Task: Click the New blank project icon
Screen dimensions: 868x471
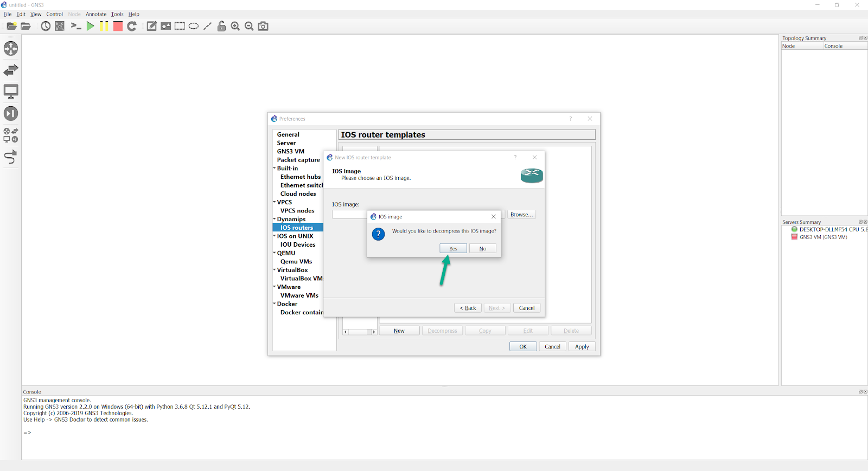Action: pyautogui.click(x=11, y=26)
